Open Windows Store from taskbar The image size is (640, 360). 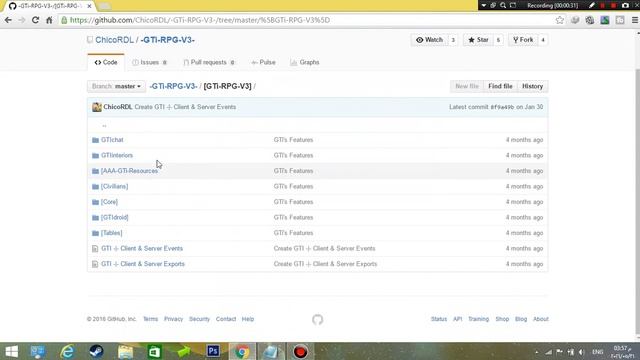point(155,351)
